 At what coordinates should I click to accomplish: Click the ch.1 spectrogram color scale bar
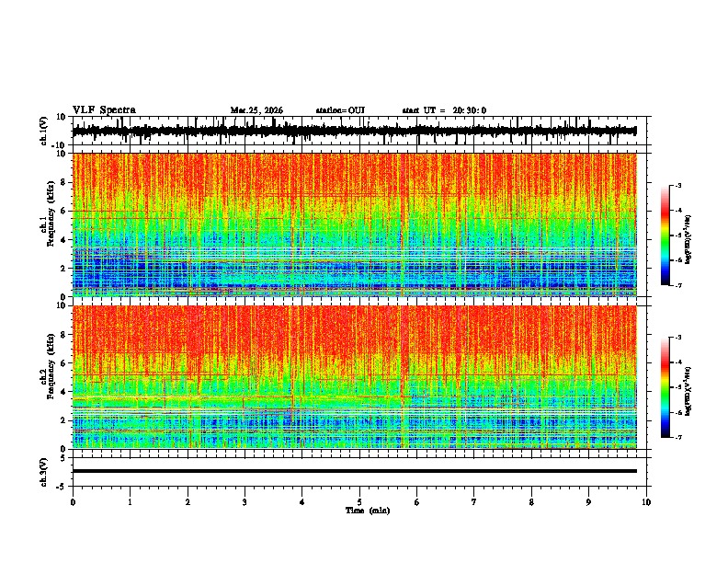665,236
